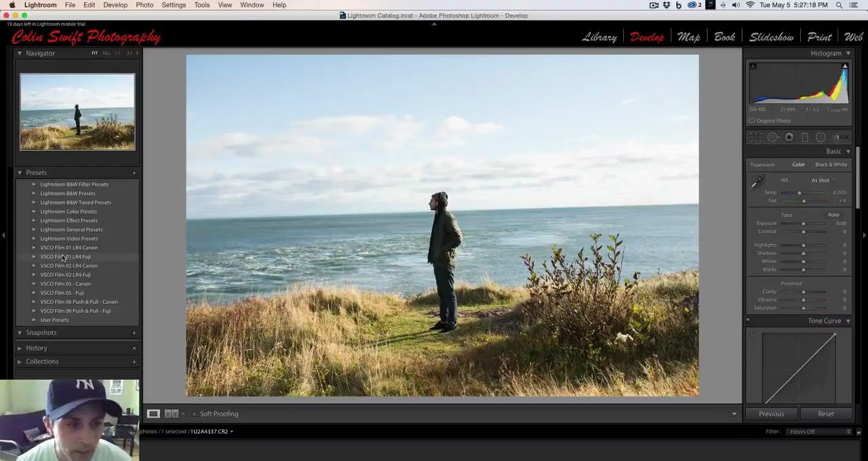Activate the Red Eye Correction tool
868x461 pixels.
point(789,138)
